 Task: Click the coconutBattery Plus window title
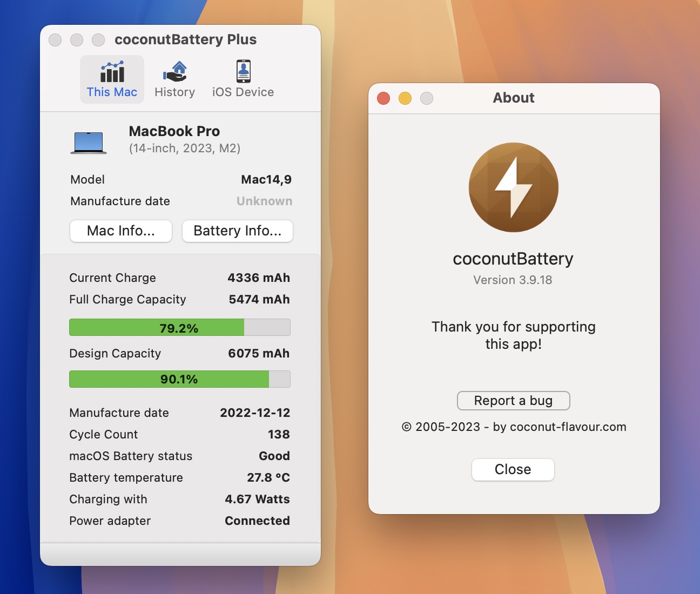tap(186, 40)
